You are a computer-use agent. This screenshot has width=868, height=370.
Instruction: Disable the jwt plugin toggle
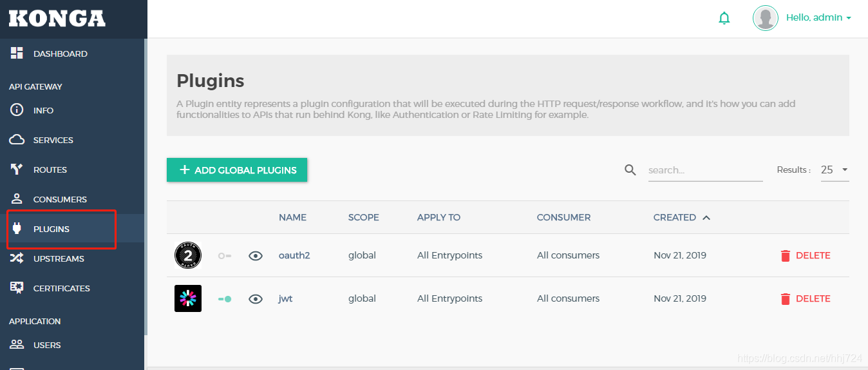(225, 299)
